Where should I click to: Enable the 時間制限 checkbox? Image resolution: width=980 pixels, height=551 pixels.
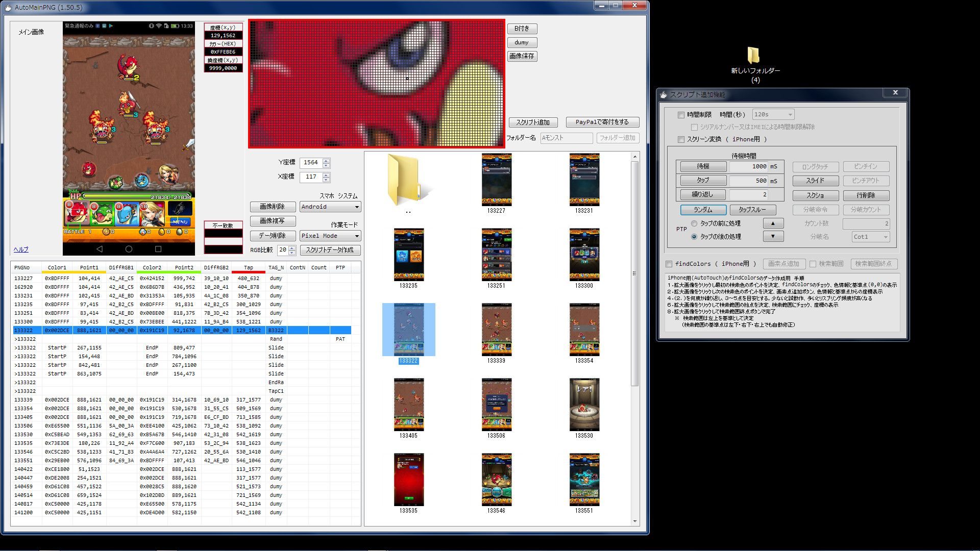click(x=681, y=115)
